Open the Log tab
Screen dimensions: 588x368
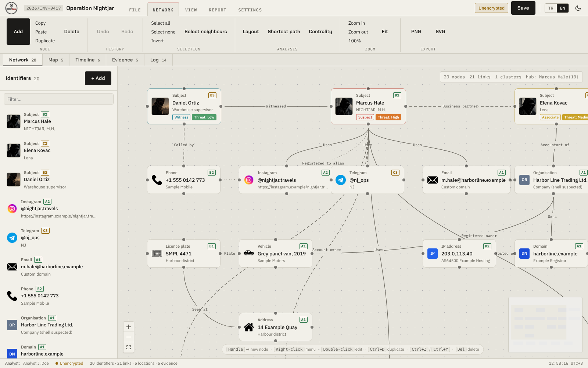point(158,60)
